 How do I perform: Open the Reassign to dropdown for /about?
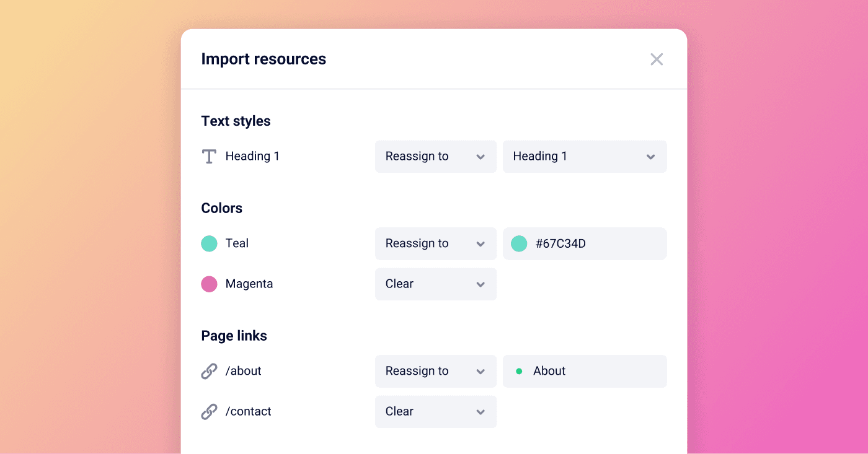(x=435, y=371)
